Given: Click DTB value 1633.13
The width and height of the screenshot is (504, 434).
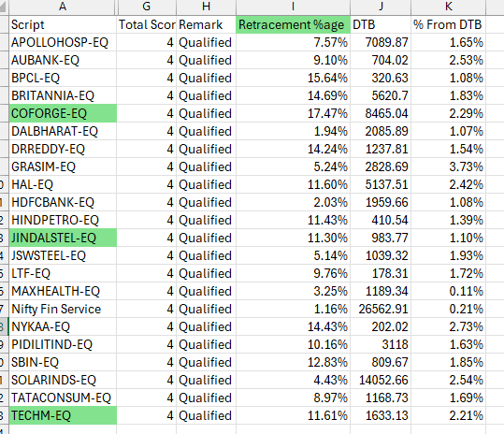Looking at the screenshot, I should (381, 415).
